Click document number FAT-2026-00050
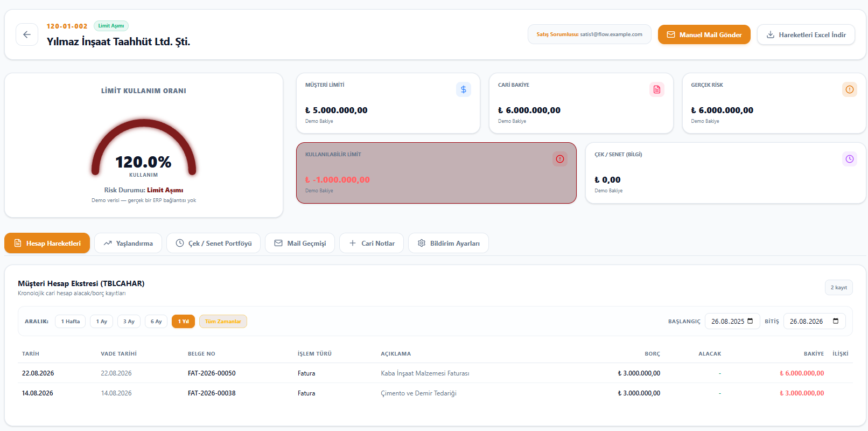 (x=212, y=373)
